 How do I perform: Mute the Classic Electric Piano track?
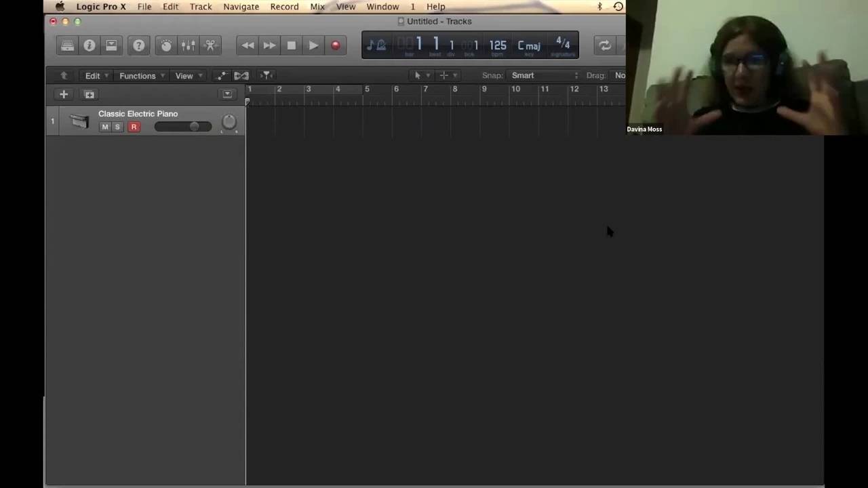pyautogui.click(x=104, y=127)
